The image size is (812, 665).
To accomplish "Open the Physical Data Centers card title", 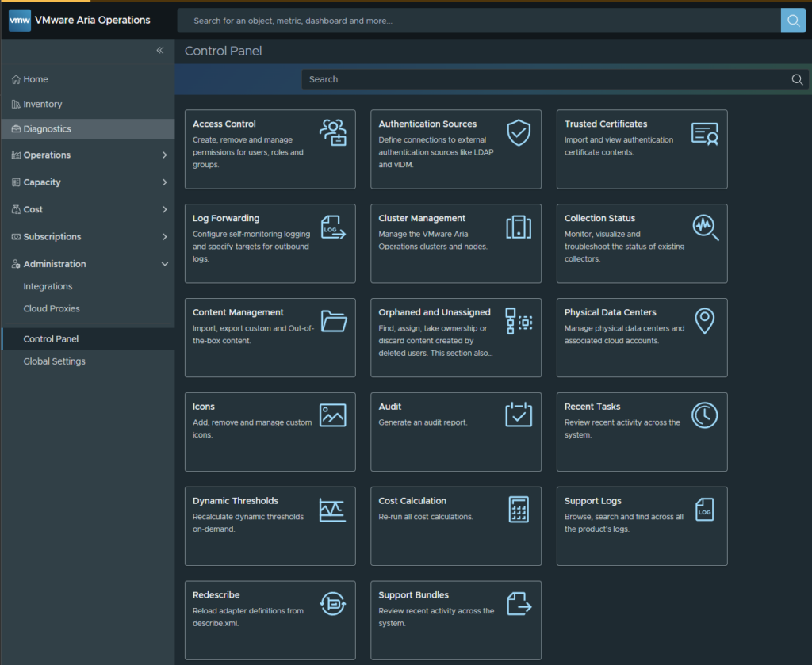I will point(610,312).
